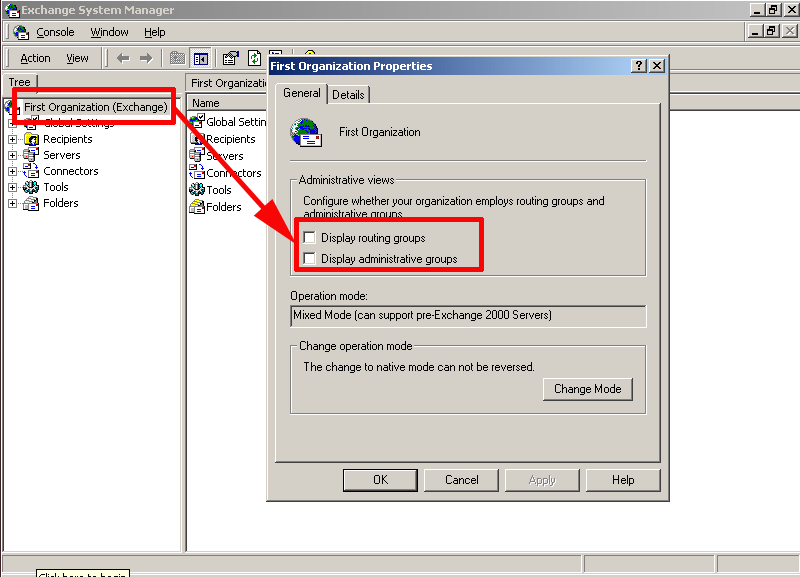
Task: Toggle the Show/Hide Console Tree icon
Action: click(x=201, y=59)
